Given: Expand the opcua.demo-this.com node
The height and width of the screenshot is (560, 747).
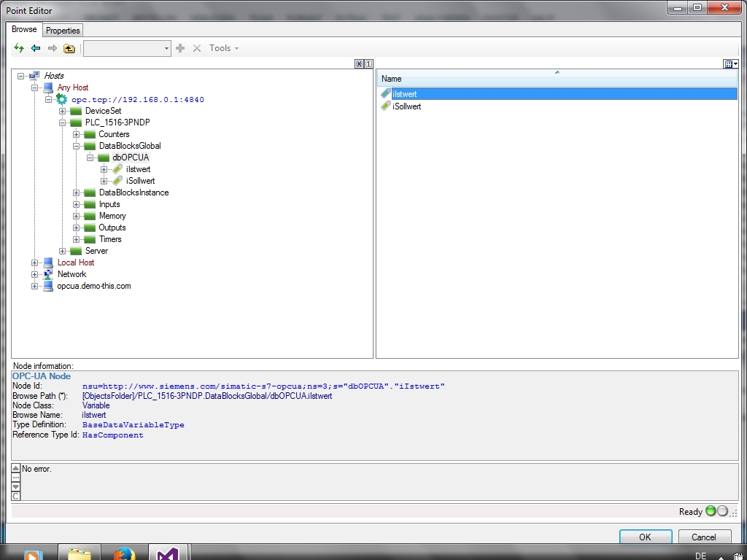Looking at the screenshot, I should pos(34,286).
